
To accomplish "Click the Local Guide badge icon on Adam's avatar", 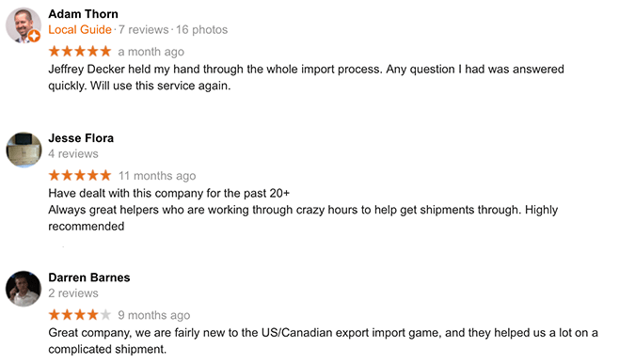I will [x=35, y=37].
